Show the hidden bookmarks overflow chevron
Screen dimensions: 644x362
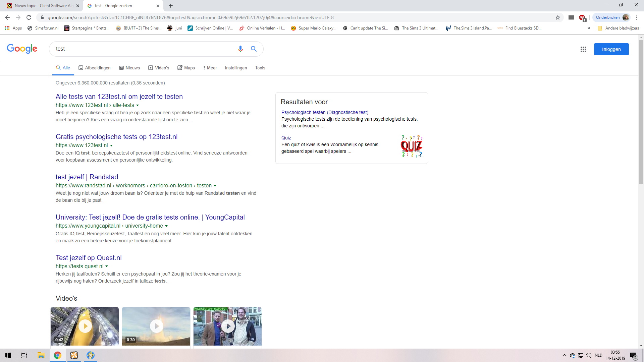coord(589,28)
